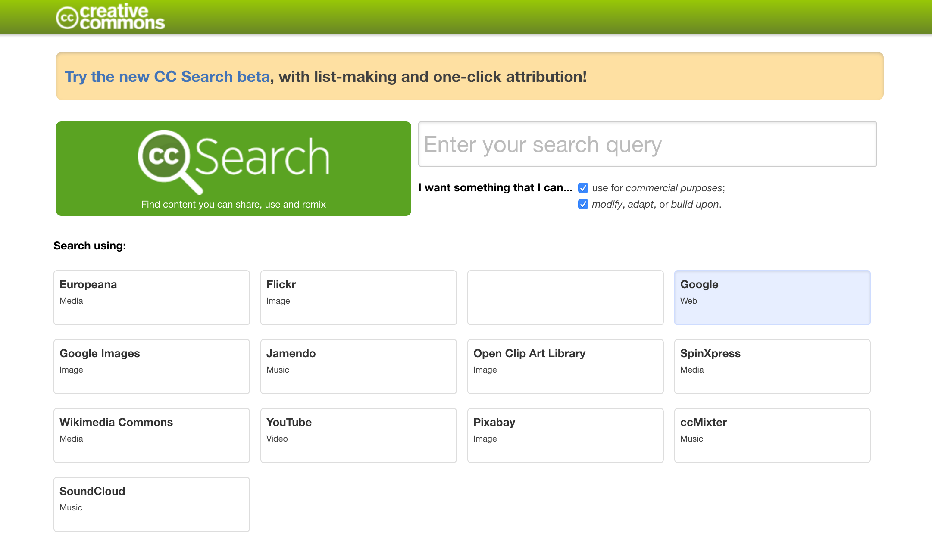The width and height of the screenshot is (932, 560).
Task: Select Flickr Image search source
Action: (359, 298)
